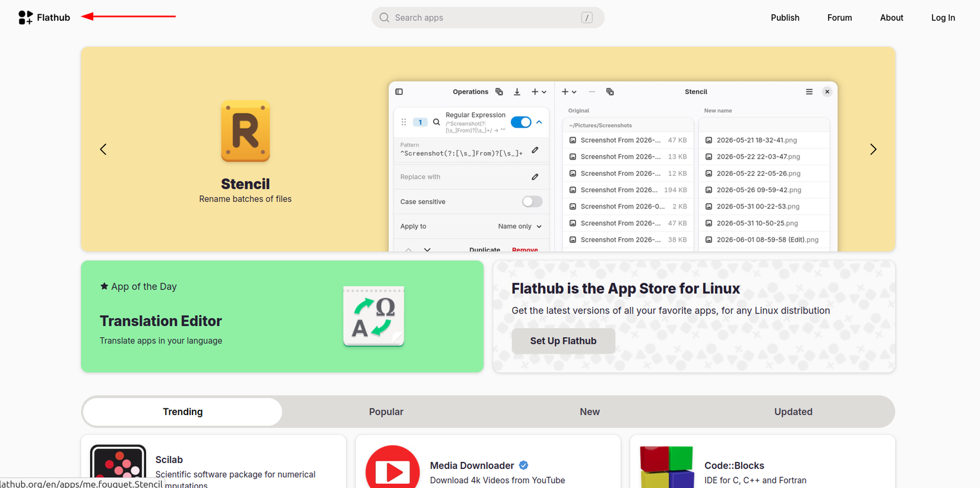
Task: Open the Publish page
Action: (x=785, y=18)
